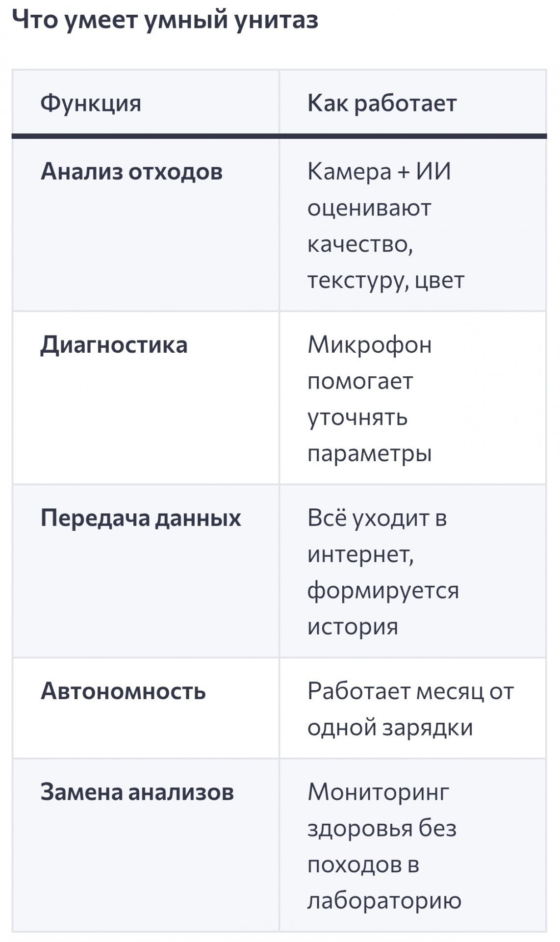The width and height of the screenshot is (560, 942).
Task: Click the word 'формируется' in the table
Action: [x=383, y=591]
